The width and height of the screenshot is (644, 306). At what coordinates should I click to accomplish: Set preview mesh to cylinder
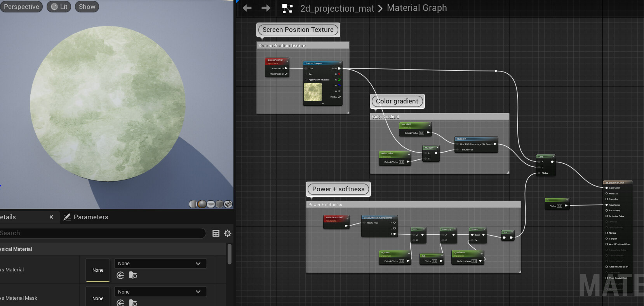193,204
